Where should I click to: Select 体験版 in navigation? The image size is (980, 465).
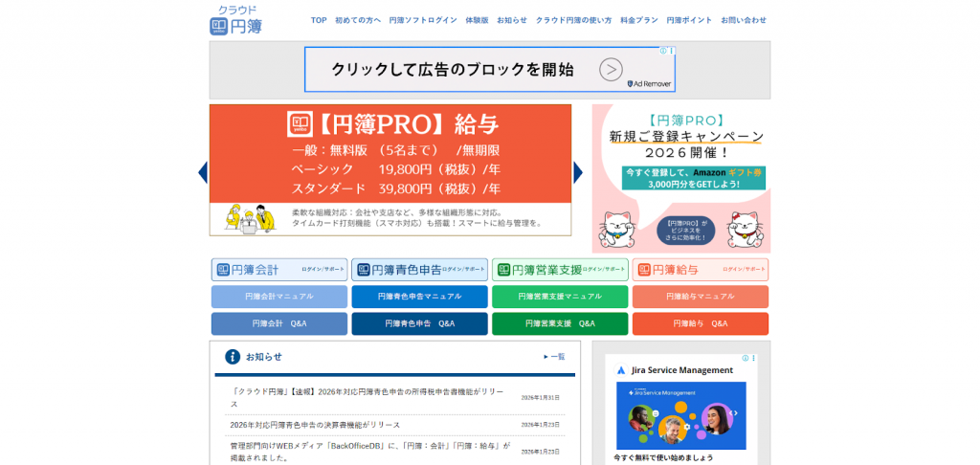[x=477, y=20]
